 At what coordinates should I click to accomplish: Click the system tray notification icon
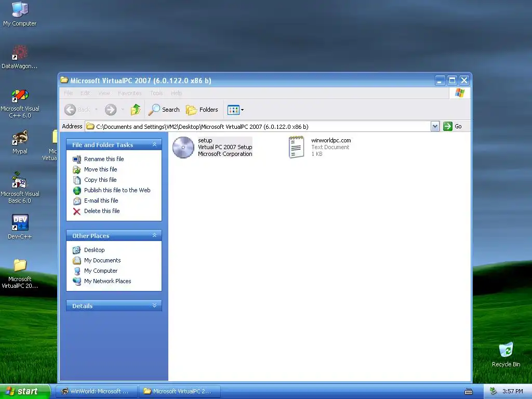(x=493, y=392)
